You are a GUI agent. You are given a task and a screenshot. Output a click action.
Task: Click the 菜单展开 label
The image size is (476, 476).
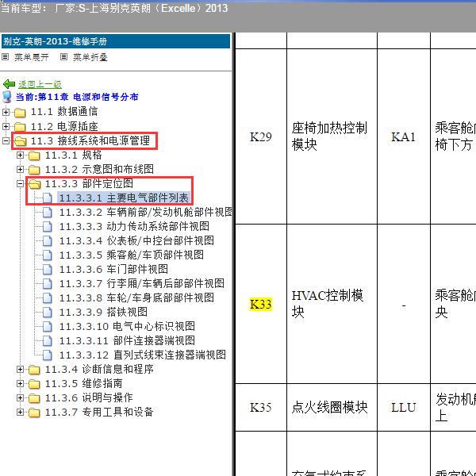(x=32, y=57)
